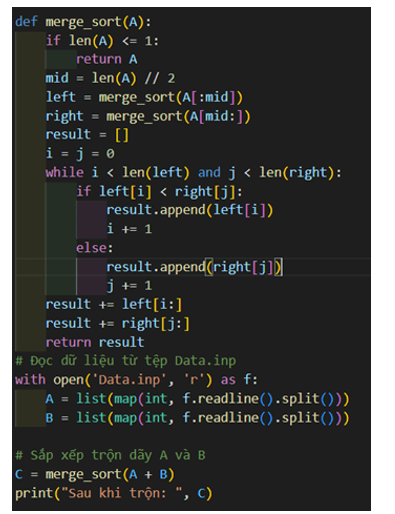The image size is (395, 514).
Task: Click the 'B = list(map(int...' line
Action: point(197,418)
